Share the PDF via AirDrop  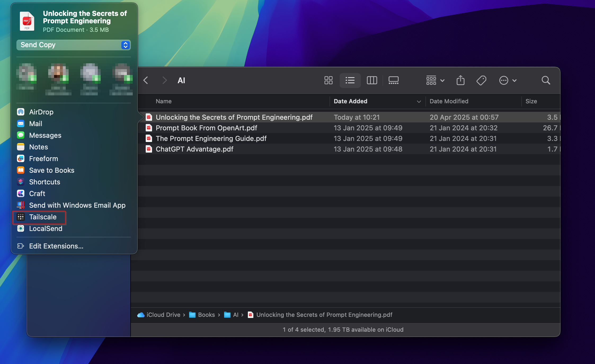(x=41, y=112)
